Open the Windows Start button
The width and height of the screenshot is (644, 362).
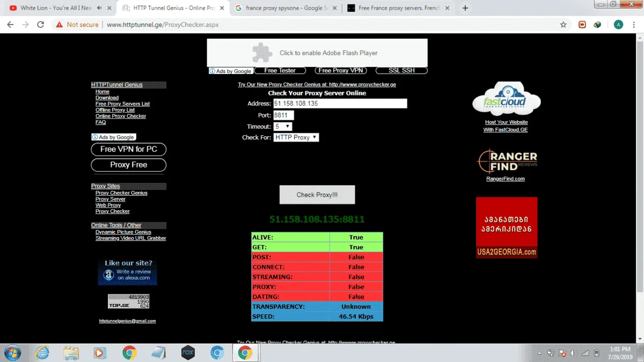[x=12, y=352]
